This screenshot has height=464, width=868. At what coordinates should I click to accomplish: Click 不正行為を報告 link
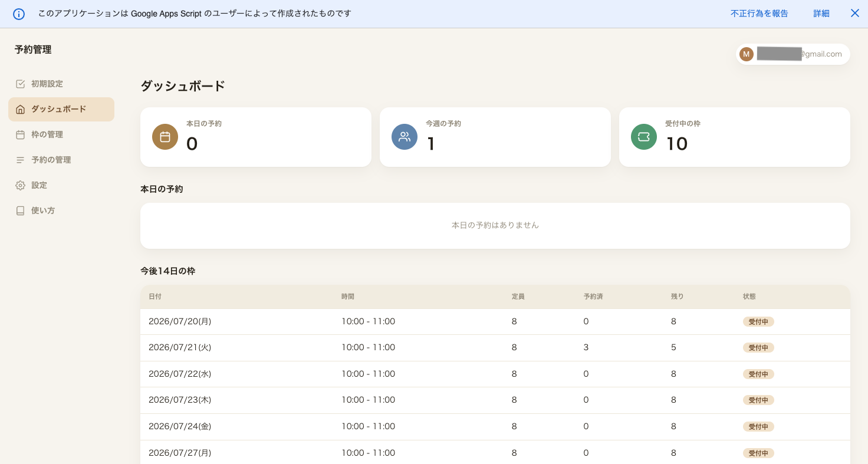click(759, 14)
